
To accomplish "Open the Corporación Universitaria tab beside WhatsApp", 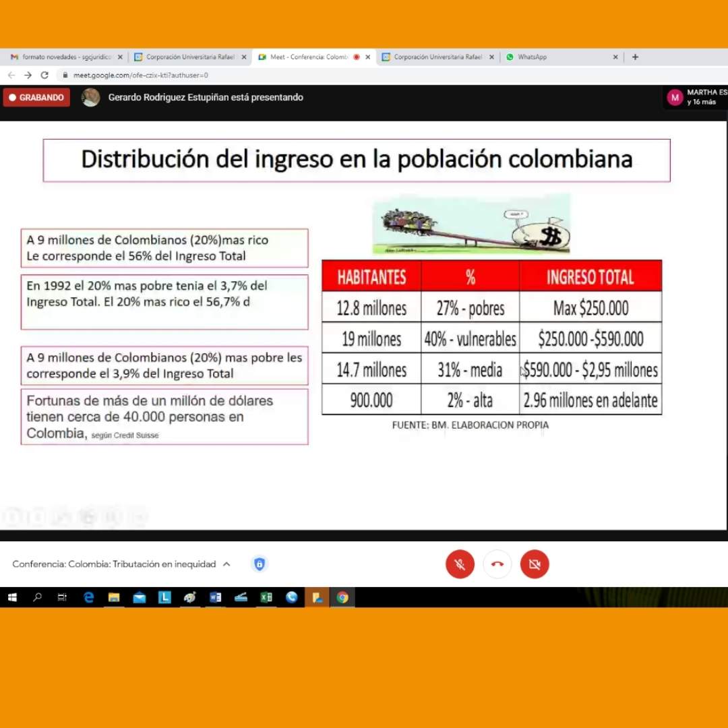I will (438, 57).
